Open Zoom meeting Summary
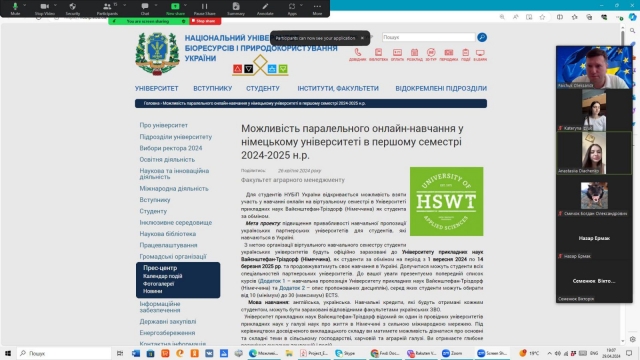Viewport: 640px width, 360px height. 236,9
